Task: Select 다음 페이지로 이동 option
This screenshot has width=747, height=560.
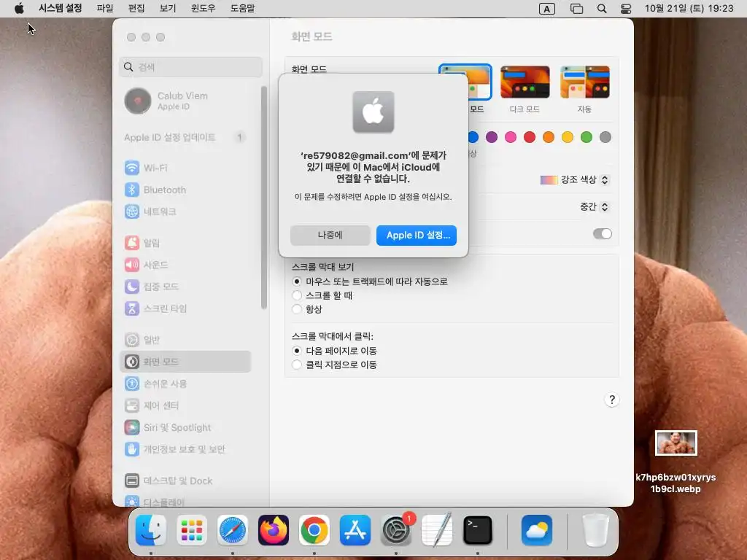Action: tap(297, 351)
